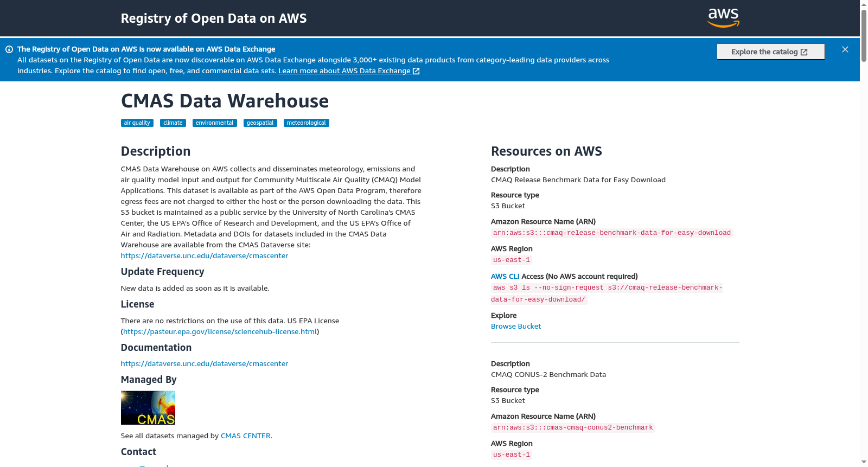Select the meteorological tag
Screen dimensions: 868x467
coord(307,123)
